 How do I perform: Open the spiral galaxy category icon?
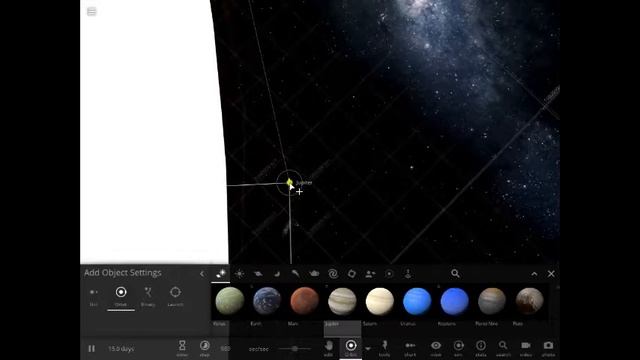(333, 274)
